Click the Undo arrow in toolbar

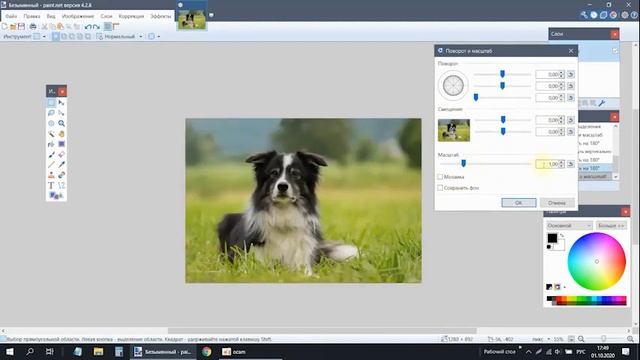click(x=88, y=27)
